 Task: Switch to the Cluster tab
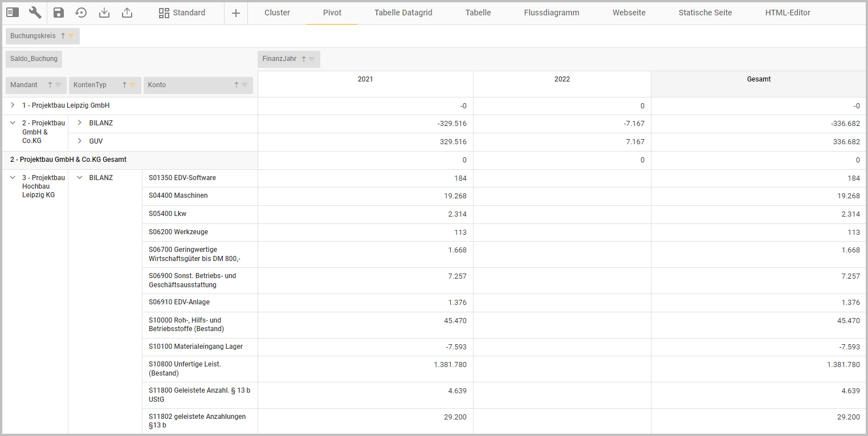tap(277, 13)
